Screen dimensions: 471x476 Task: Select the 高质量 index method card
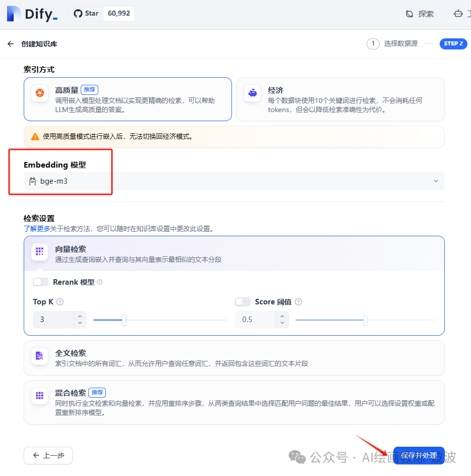coord(128,99)
